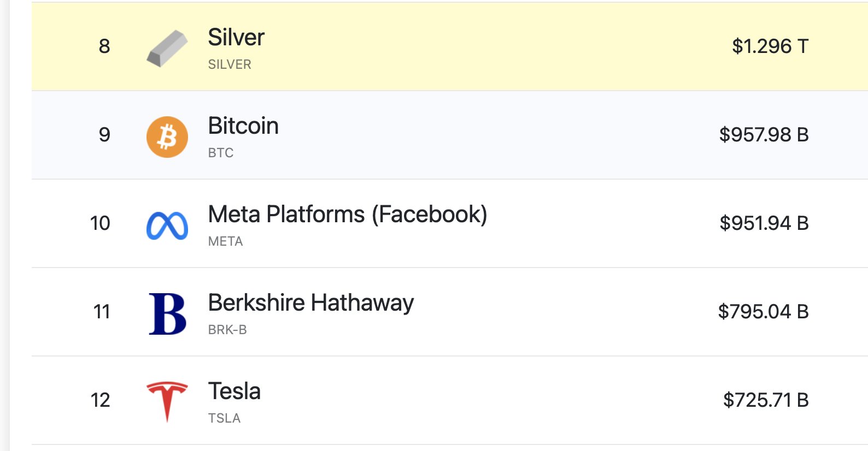The height and width of the screenshot is (451, 868).
Task: Click the orange Bitcoin logo
Action: tap(167, 137)
